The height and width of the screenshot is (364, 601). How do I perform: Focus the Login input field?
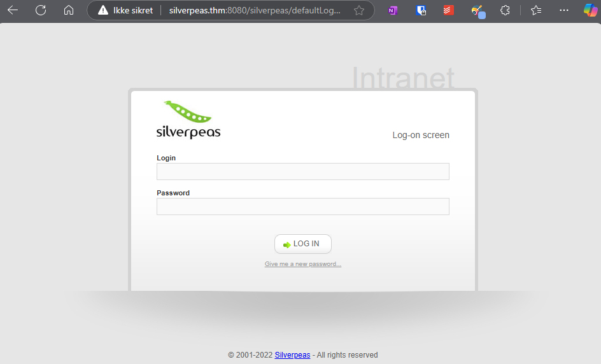[x=303, y=172]
